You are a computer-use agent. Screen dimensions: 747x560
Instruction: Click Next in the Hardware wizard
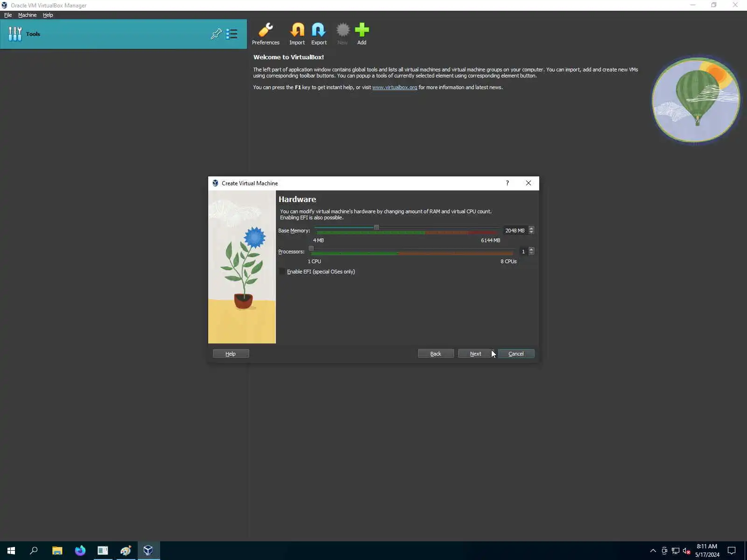coord(475,354)
